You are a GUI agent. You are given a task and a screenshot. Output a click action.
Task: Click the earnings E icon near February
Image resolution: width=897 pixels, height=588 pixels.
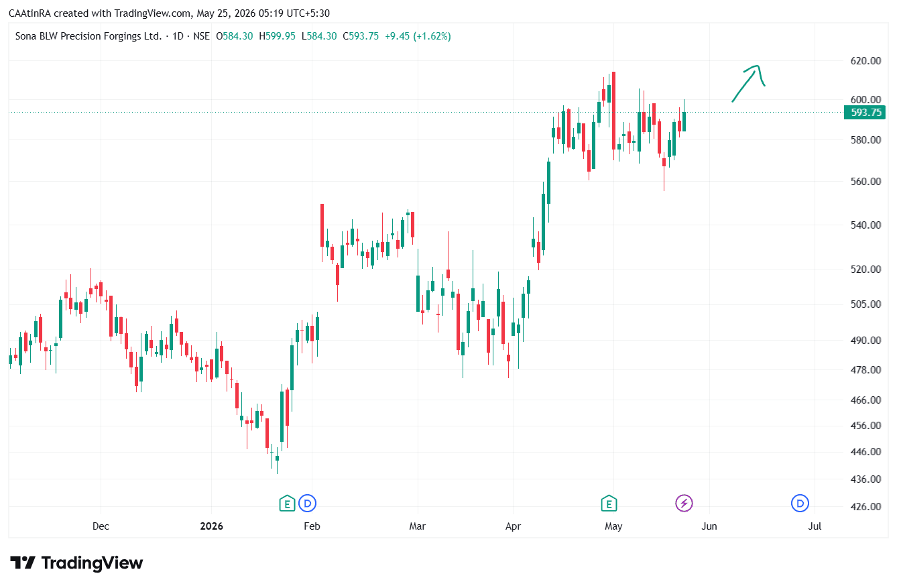(x=287, y=503)
